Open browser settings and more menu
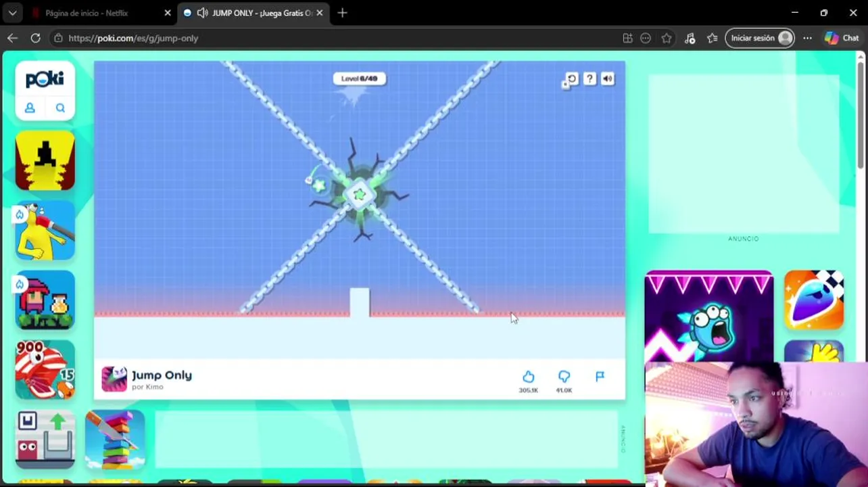 coord(807,38)
